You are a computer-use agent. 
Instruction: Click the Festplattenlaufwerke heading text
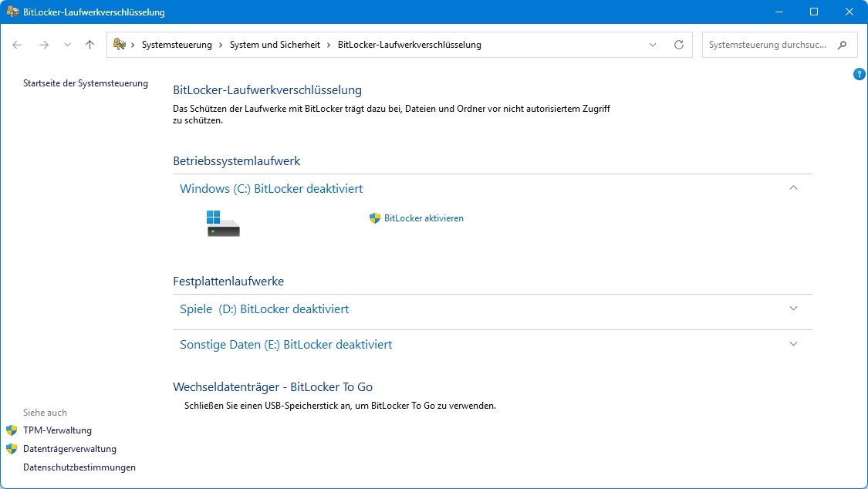point(228,282)
